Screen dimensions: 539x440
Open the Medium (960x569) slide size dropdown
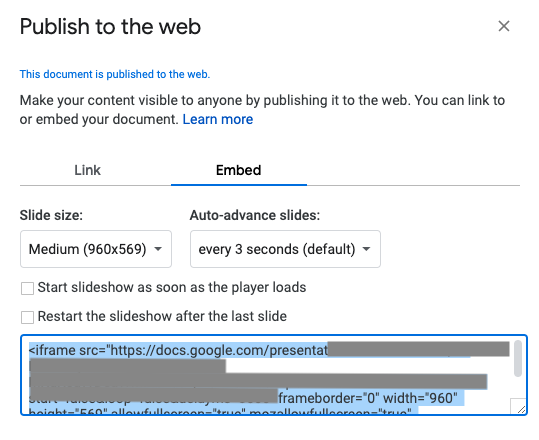(x=96, y=249)
